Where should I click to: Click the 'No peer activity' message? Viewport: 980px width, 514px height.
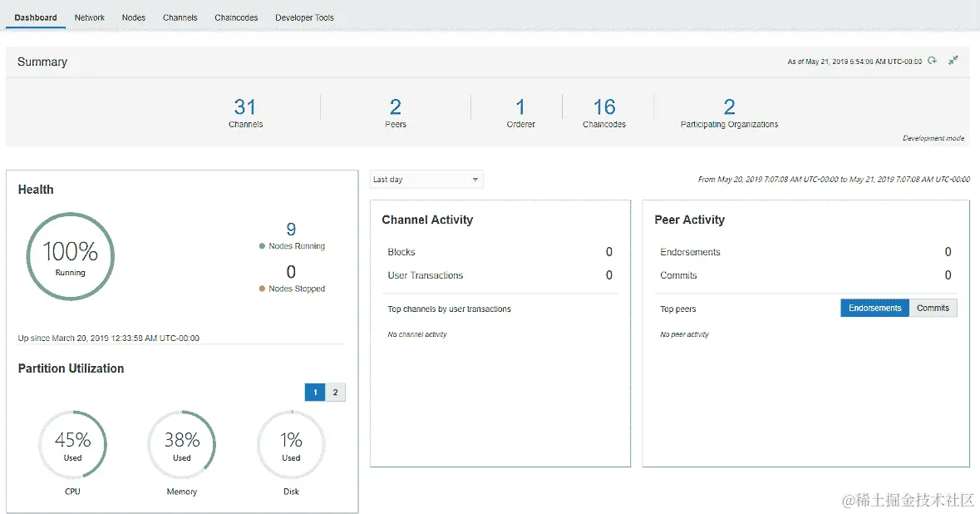[x=684, y=334]
